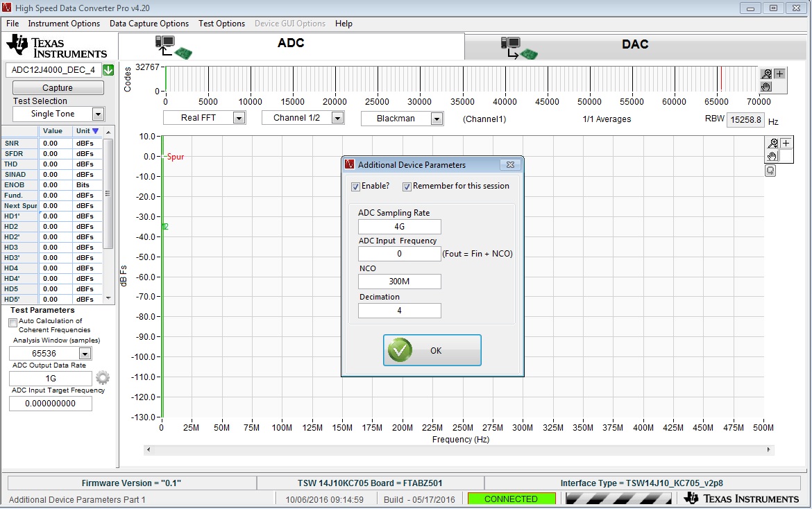The image size is (812, 509).
Task: Click results table scroll up arrow
Action: click(x=108, y=132)
